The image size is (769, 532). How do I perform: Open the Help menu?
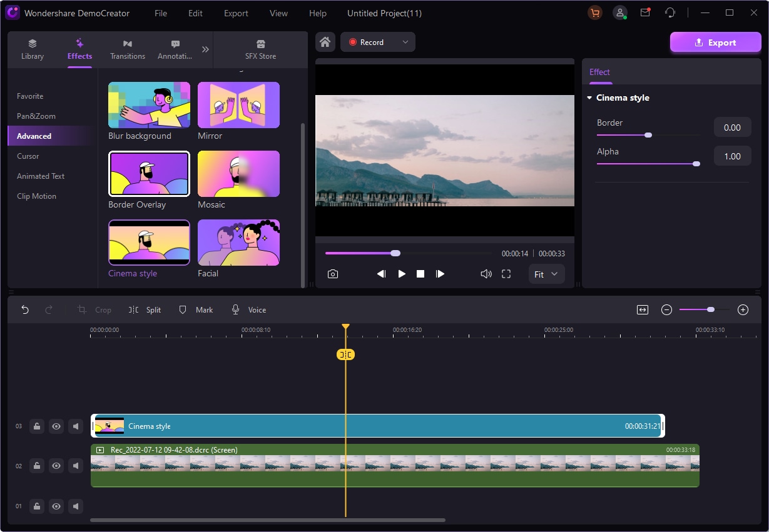(x=318, y=13)
